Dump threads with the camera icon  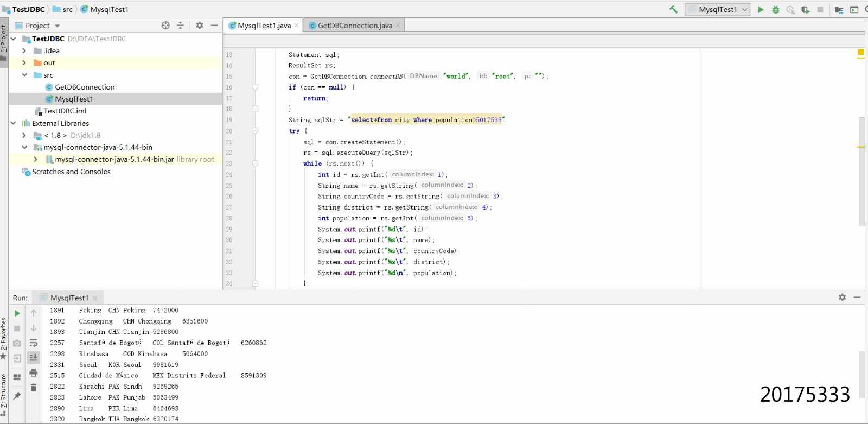17,343
